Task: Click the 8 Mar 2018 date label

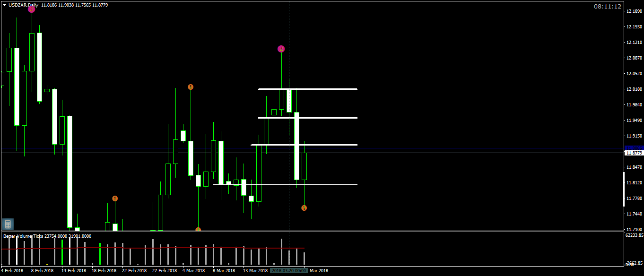Action: pyautogui.click(x=224, y=271)
